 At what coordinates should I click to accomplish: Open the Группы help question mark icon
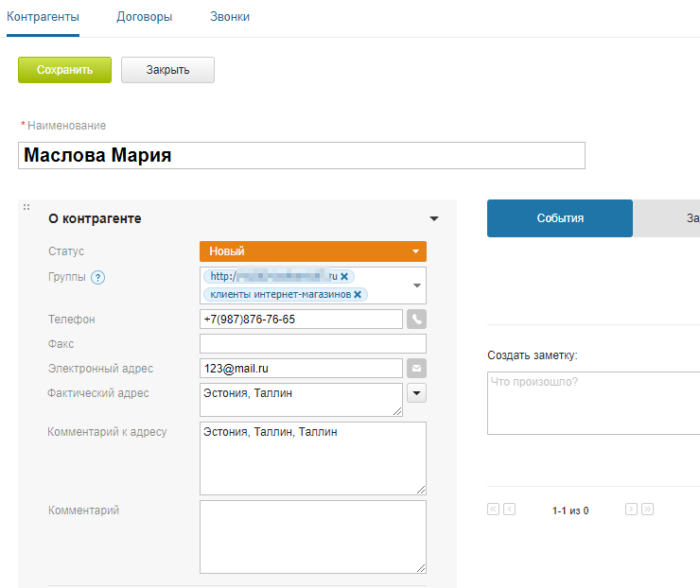tap(97, 278)
